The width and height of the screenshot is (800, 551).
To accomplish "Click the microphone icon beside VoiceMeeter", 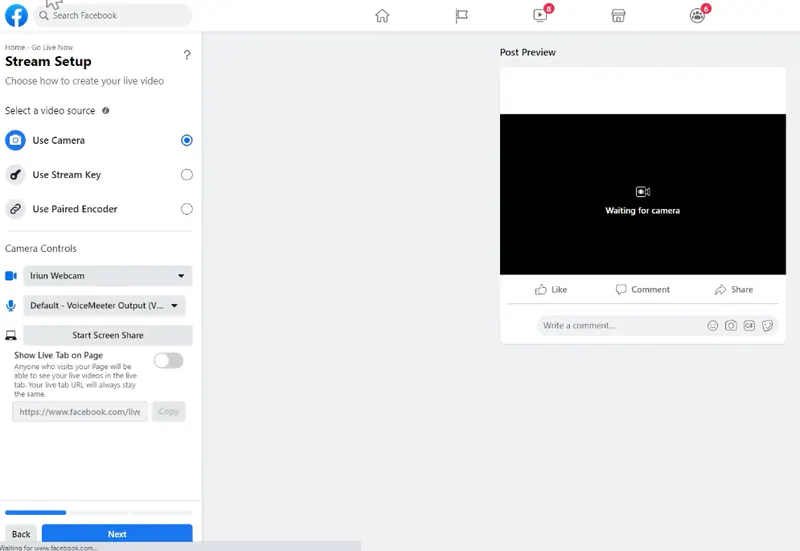I will point(11,306).
